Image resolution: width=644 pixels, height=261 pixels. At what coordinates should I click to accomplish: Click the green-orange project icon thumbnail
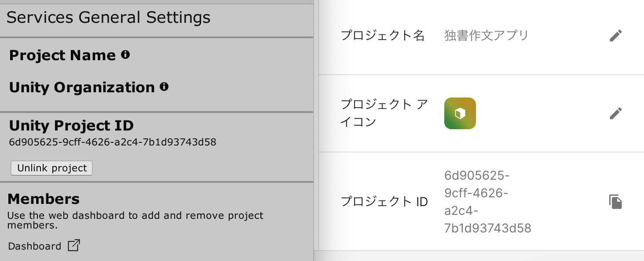pos(460,113)
